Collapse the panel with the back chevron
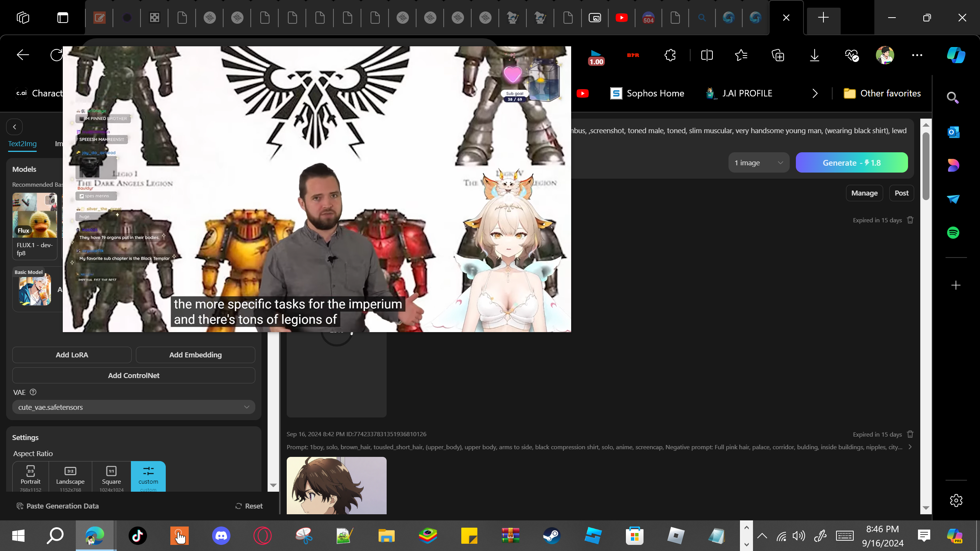This screenshot has height=551, width=980. (x=15, y=127)
